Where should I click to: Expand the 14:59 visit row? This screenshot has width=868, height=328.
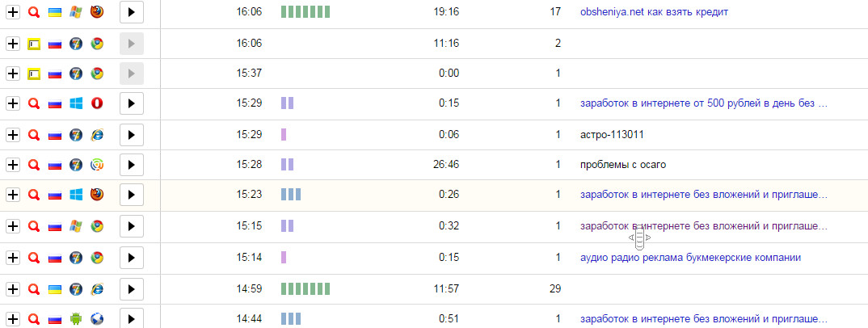click(13, 288)
